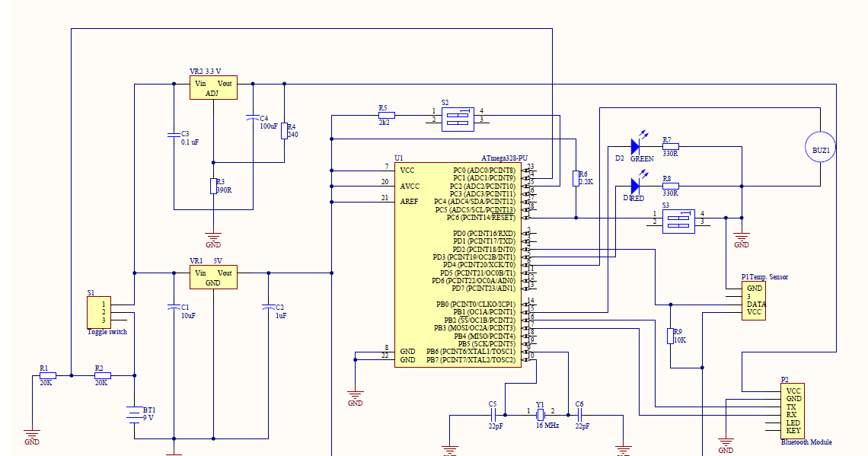
Task: Select the DATA pin on P1 sensor
Action: pyautogui.click(x=756, y=304)
